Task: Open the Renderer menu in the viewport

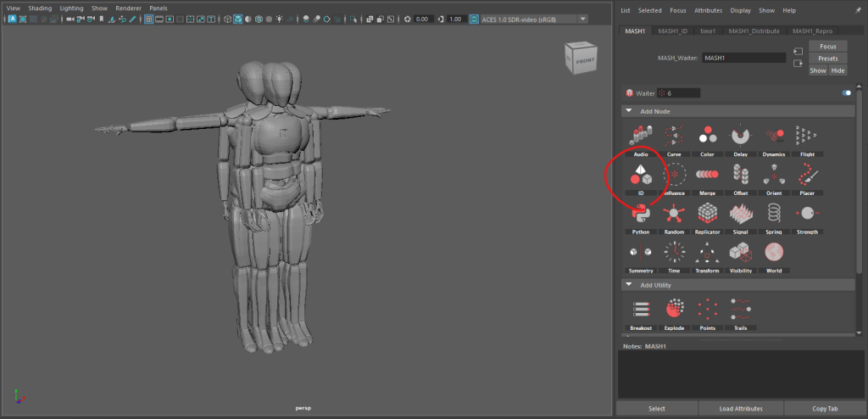Action: point(128,8)
